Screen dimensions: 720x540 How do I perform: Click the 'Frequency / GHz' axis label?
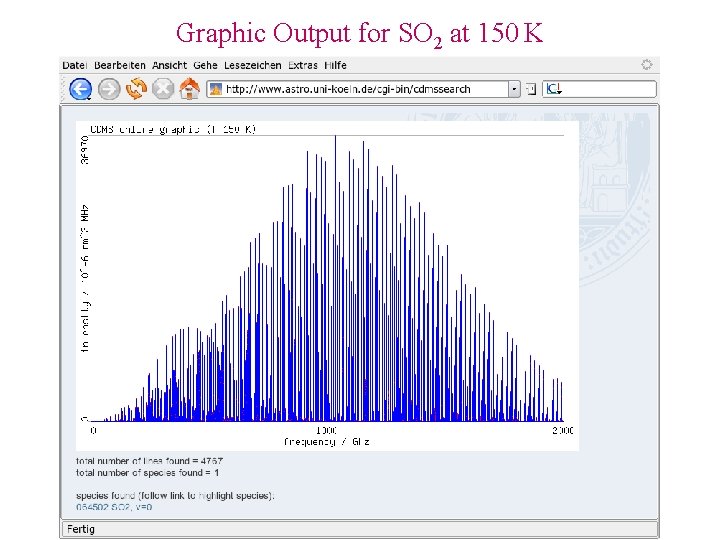(326, 442)
